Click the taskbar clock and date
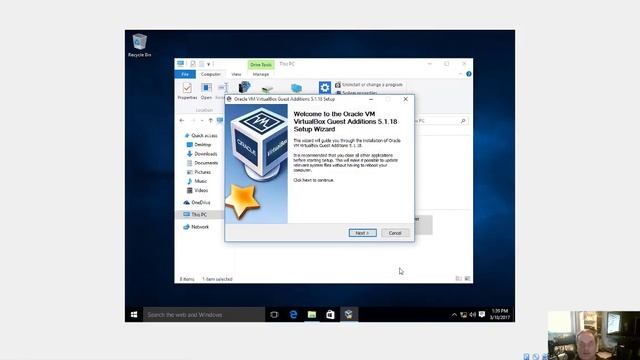This screenshot has height=360, width=640. pyautogui.click(x=500, y=314)
